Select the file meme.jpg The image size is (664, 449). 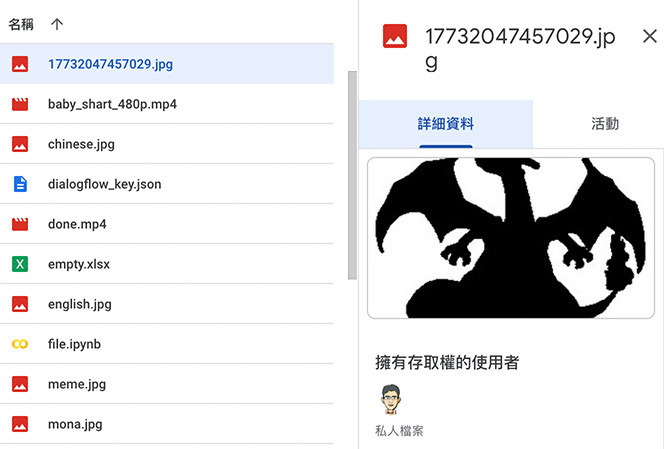tap(167, 384)
